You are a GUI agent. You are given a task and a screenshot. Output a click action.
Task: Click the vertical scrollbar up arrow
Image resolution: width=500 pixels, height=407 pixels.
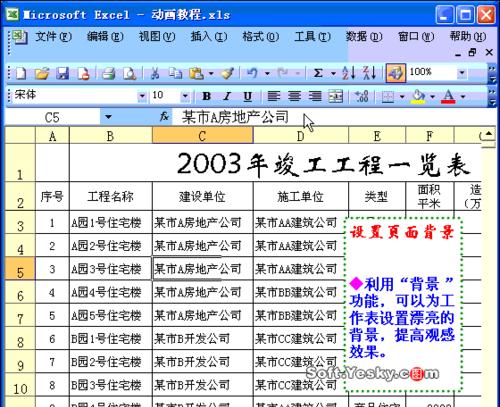(489, 135)
